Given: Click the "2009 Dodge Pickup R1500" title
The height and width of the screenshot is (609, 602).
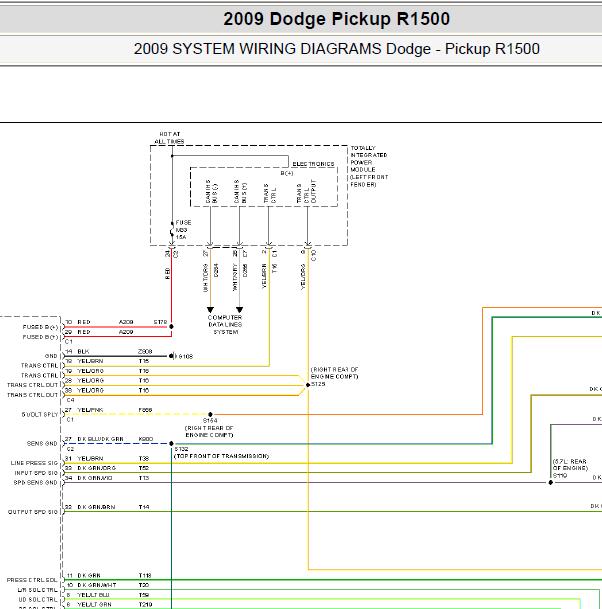Looking at the screenshot, I should [x=336, y=19].
